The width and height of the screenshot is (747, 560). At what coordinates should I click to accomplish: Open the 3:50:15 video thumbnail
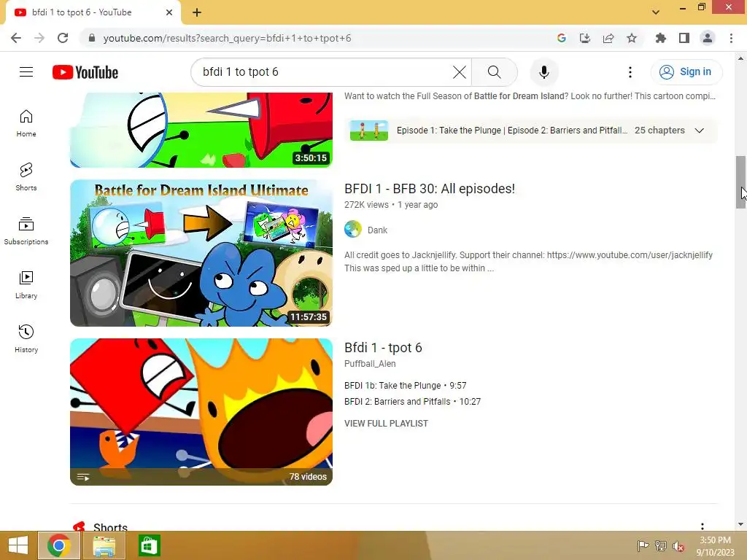pyautogui.click(x=201, y=130)
